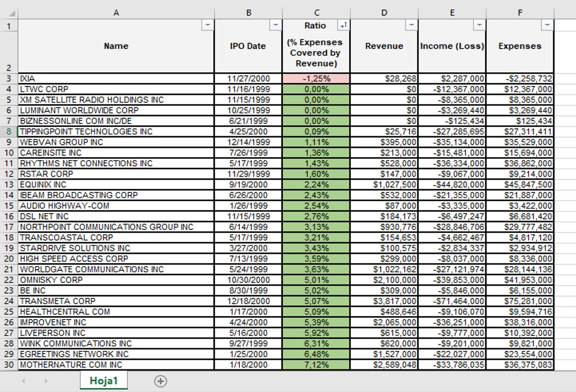The height and width of the screenshot is (392, 576).
Task: Click the Name header cell
Action: (x=116, y=46)
